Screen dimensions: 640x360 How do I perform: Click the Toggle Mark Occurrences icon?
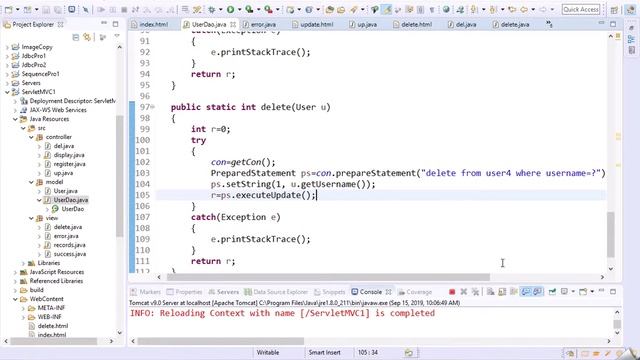(x=386, y=9)
